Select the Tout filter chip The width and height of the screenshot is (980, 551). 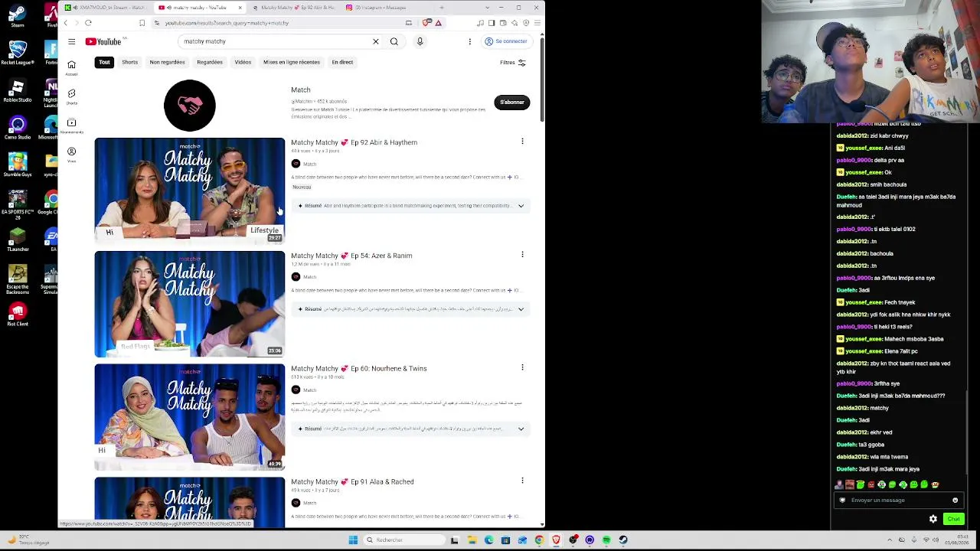(x=104, y=62)
